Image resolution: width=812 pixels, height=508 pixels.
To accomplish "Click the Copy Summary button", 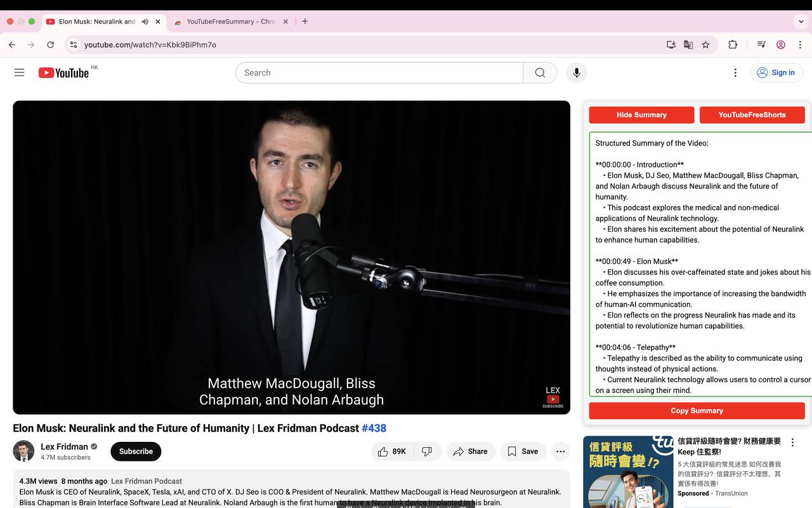I will click(x=697, y=411).
